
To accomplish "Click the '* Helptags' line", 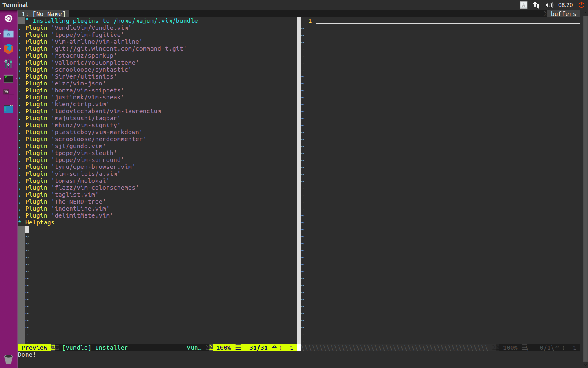I will tap(36, 222).
